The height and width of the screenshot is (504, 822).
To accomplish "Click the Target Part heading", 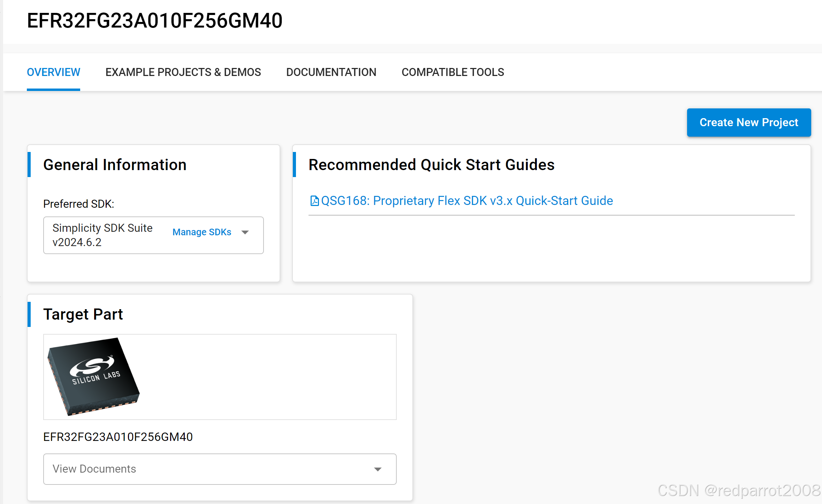I will 83,314.
